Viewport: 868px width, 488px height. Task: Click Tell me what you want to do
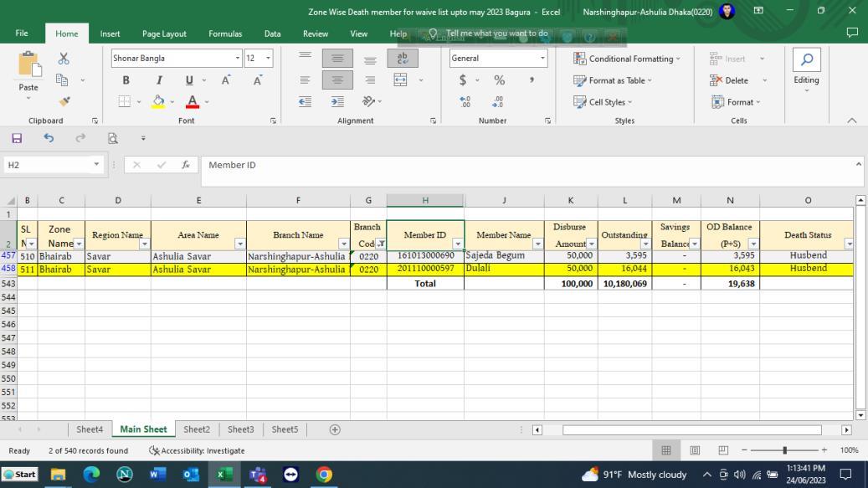(497, 33)
